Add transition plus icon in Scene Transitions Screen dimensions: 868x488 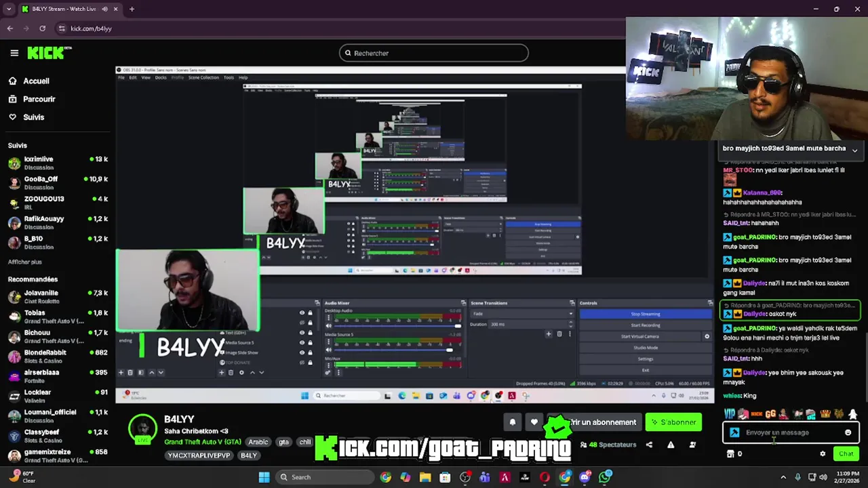[549, 333]
